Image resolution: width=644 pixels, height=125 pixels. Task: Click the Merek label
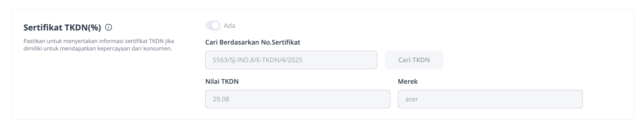pyautogui.click(x=408, y=81)
